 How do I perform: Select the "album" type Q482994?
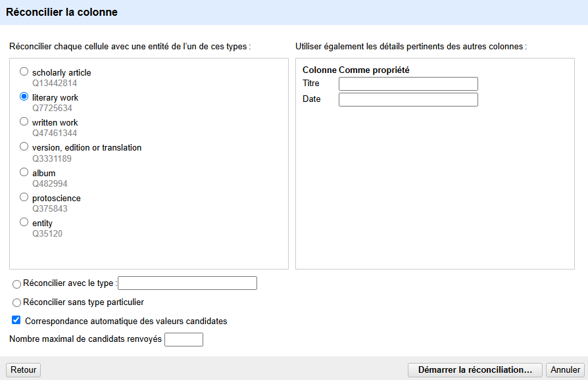tap(24, 172)
